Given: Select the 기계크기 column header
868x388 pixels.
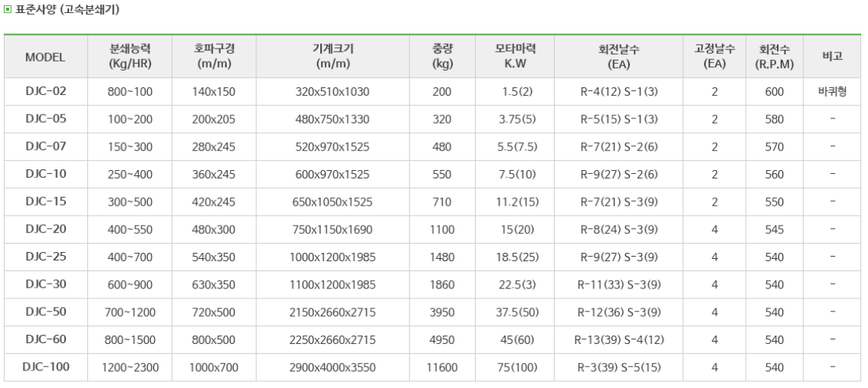Looking at the screenshot, I should tap(332, 56).
